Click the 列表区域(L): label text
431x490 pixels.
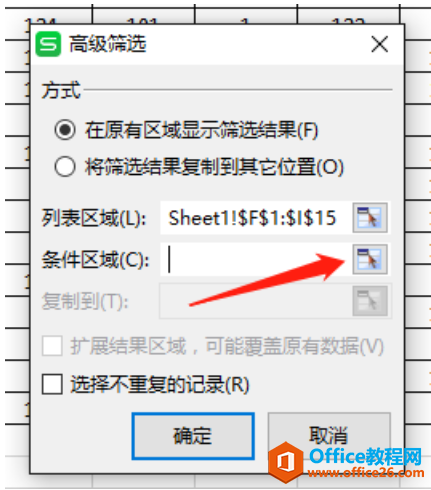pos(94,219)
